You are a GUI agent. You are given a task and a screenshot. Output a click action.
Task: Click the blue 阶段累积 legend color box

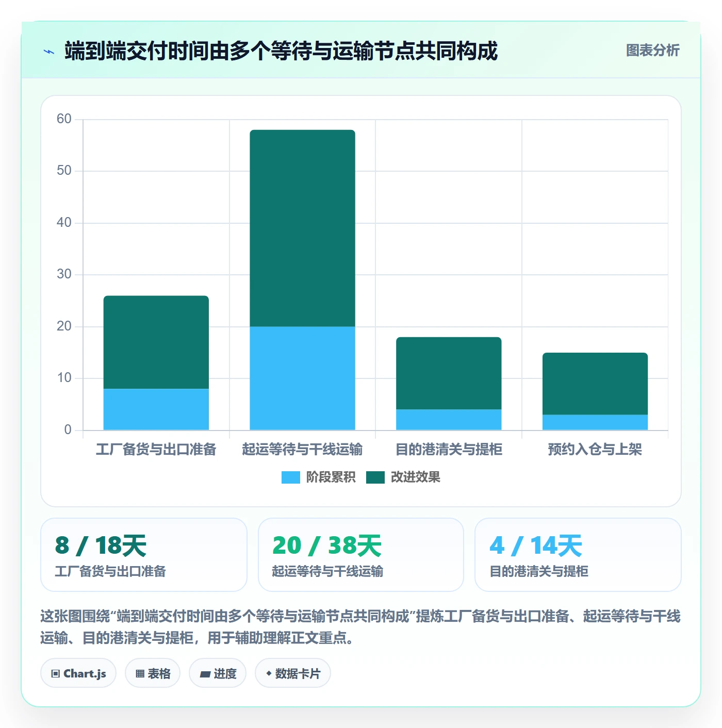[x=290, y=477]
